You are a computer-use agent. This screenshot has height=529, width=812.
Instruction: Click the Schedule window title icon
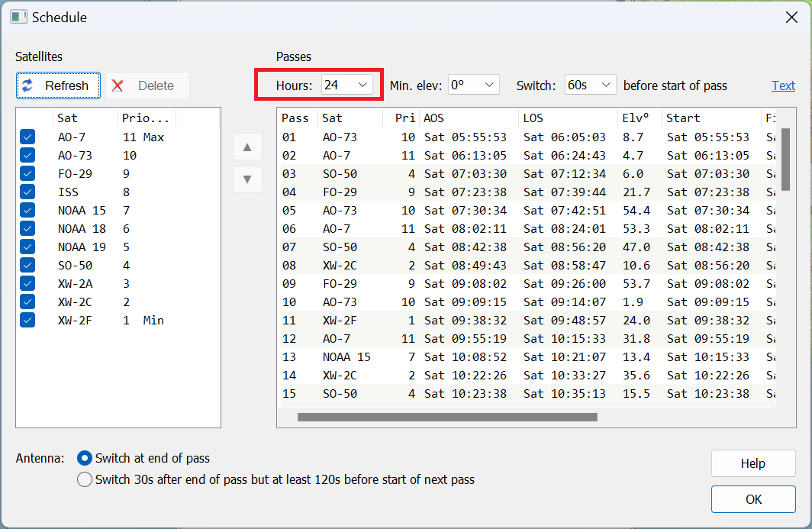point(19,17)
